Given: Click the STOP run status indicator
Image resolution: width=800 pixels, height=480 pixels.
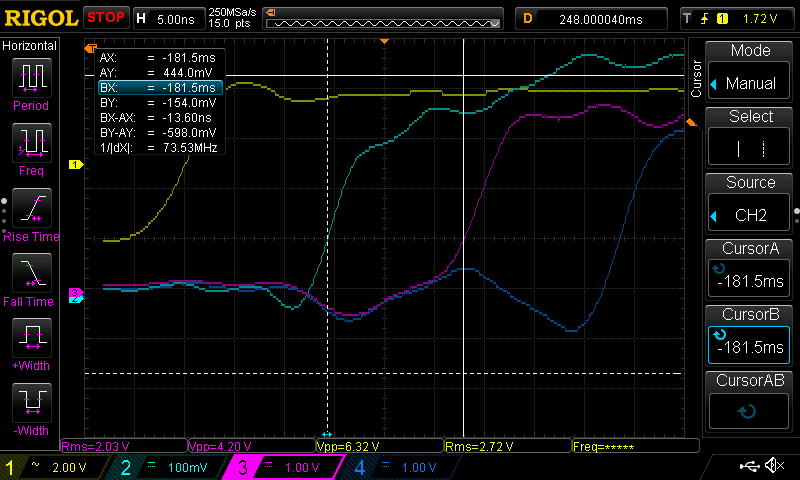Looking at the screenshot, I should [106, 17].
